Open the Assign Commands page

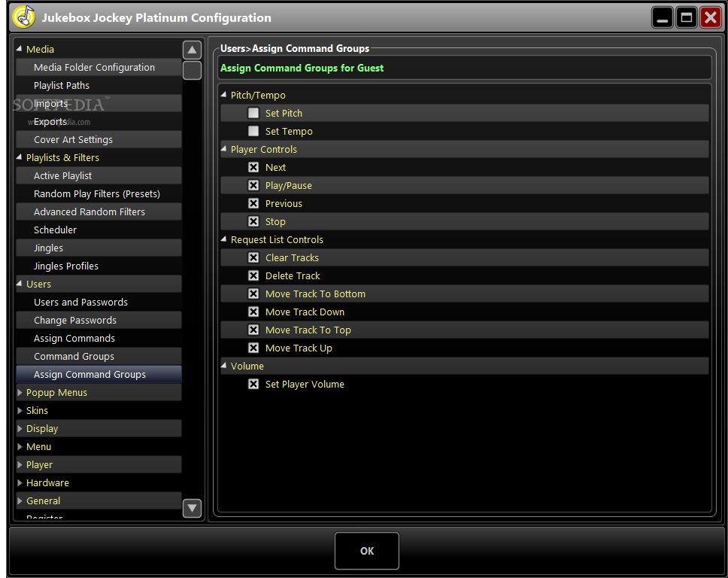point(99,338)
